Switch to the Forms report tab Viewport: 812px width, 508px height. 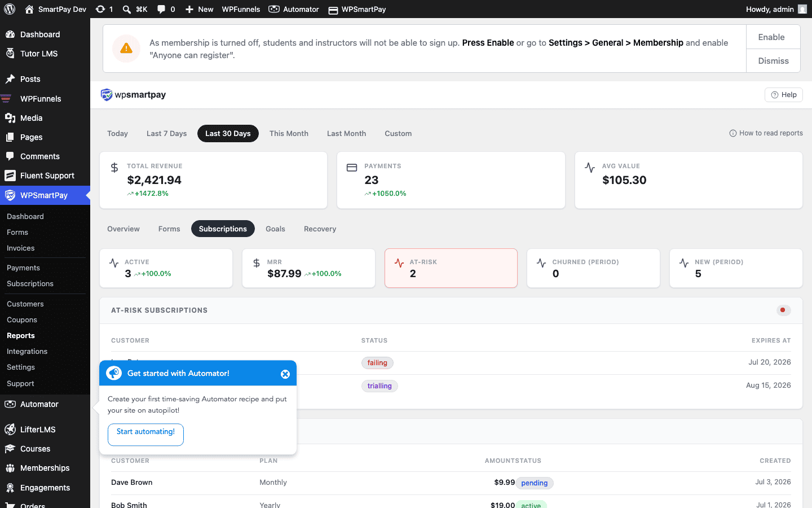click(169, 229)
